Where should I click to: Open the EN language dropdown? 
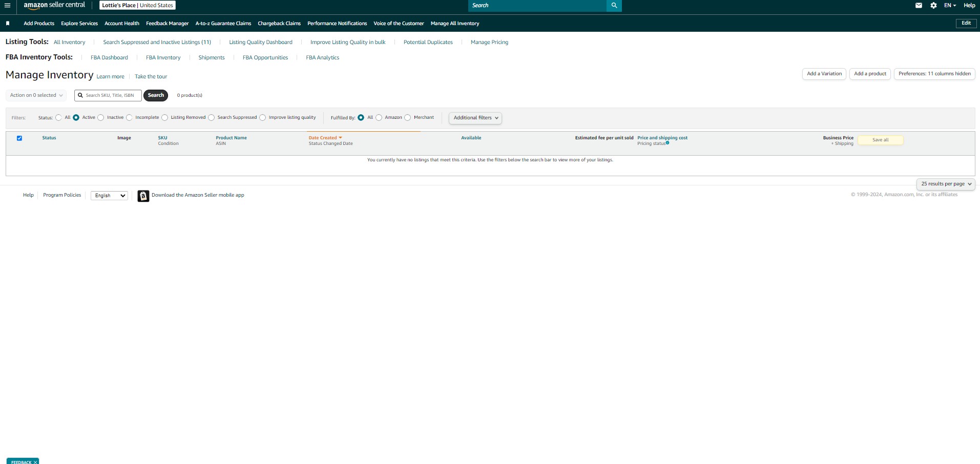point(950,6)
